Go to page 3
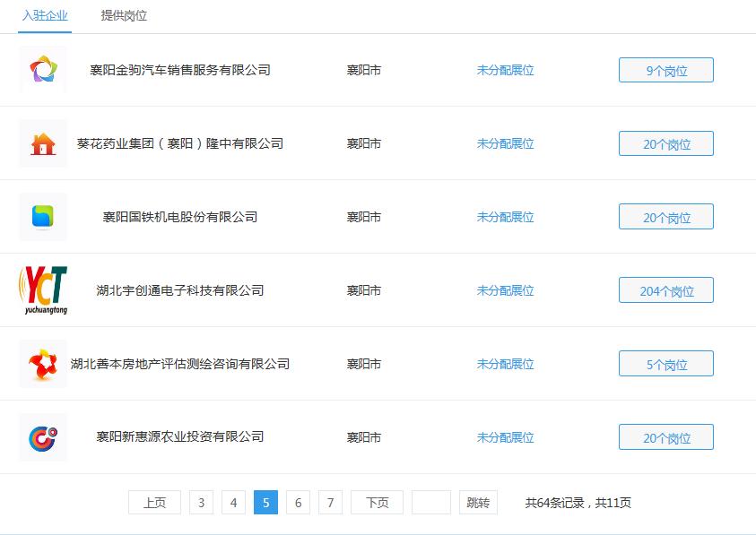Screen dimensions: 756x535 [x=201, y=503]
